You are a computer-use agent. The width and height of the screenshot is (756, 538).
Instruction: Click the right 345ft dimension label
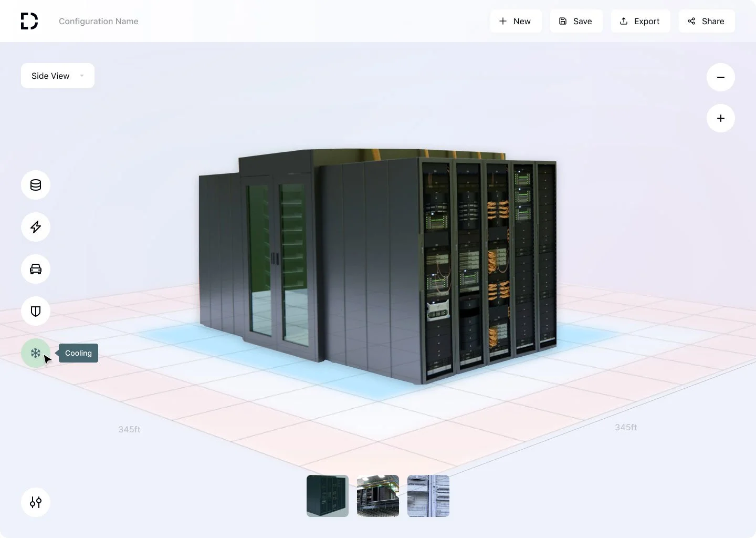626,427
